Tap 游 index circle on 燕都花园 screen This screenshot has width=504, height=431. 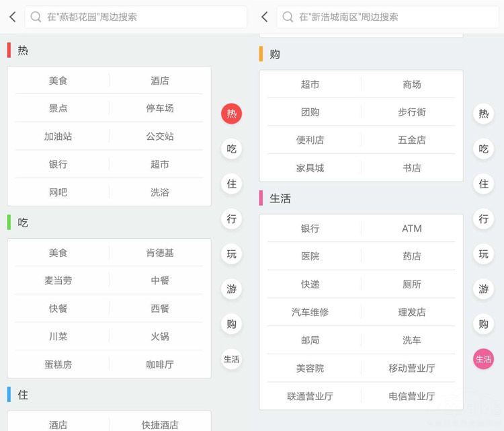click(x=231, y=289)
